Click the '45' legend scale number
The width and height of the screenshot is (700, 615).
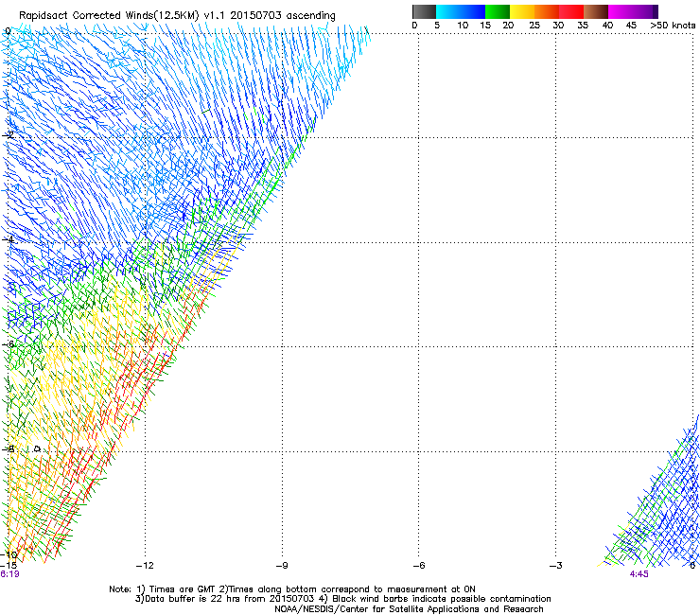(631, 26)
